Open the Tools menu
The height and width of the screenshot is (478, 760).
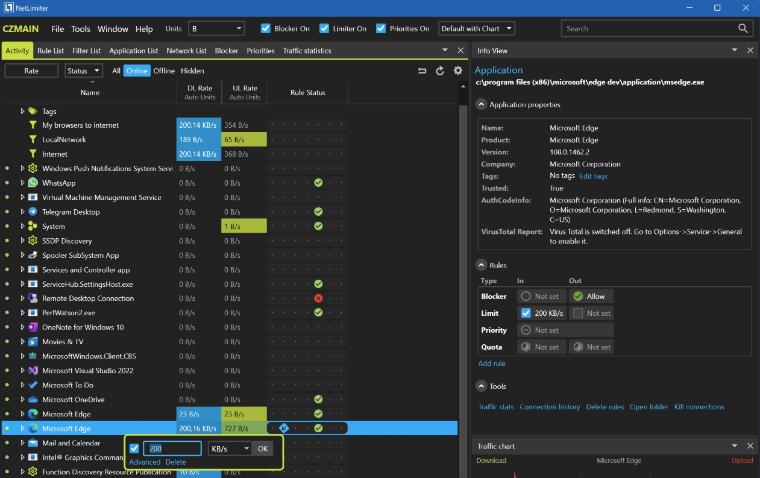[81, 29]
